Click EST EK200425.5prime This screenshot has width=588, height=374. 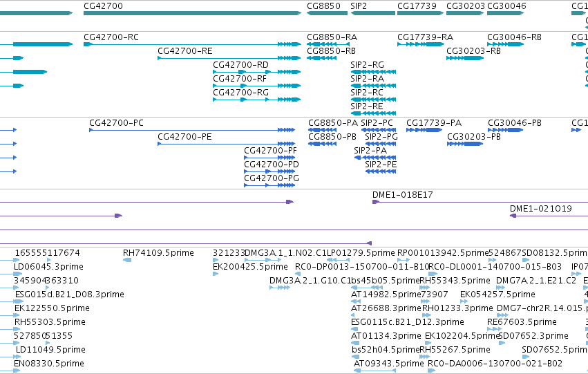click(x=216, y=274)
